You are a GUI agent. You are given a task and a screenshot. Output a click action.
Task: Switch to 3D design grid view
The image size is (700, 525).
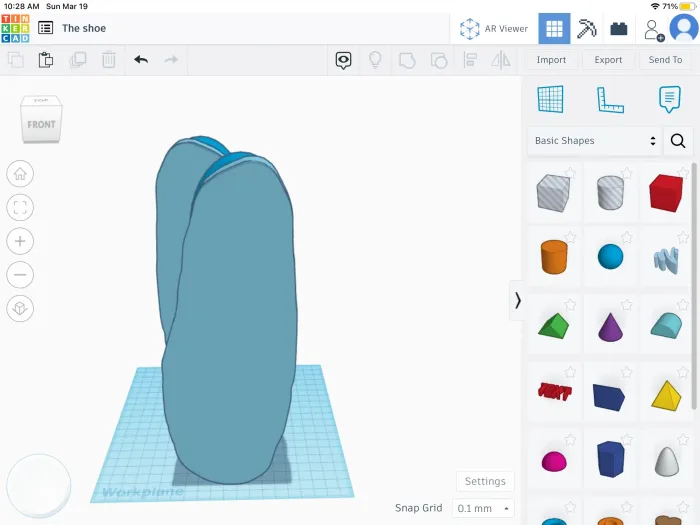click(554, 29)
